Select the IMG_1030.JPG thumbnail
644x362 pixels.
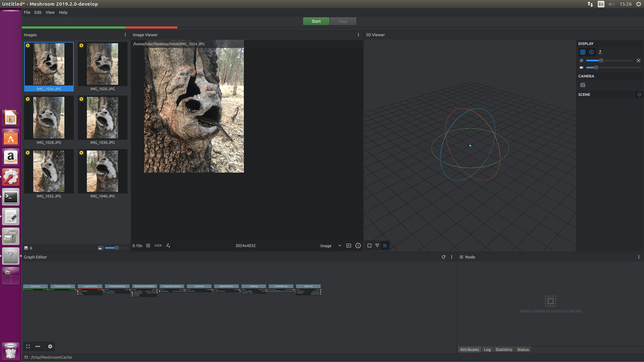tap(102, 117)
